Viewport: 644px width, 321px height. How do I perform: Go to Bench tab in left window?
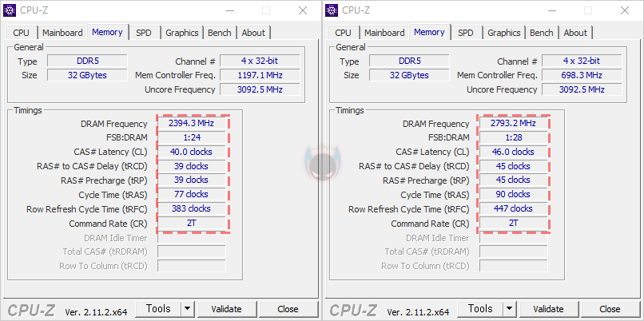coord(220,33)
